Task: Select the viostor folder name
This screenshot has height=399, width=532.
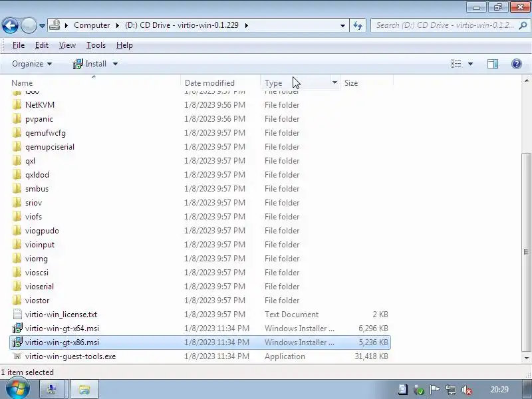Action: click(37, 301)
